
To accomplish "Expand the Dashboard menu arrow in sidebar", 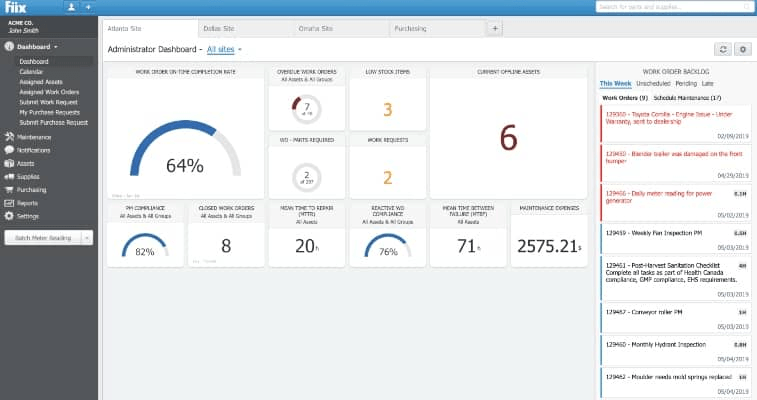I will point(56,47).
